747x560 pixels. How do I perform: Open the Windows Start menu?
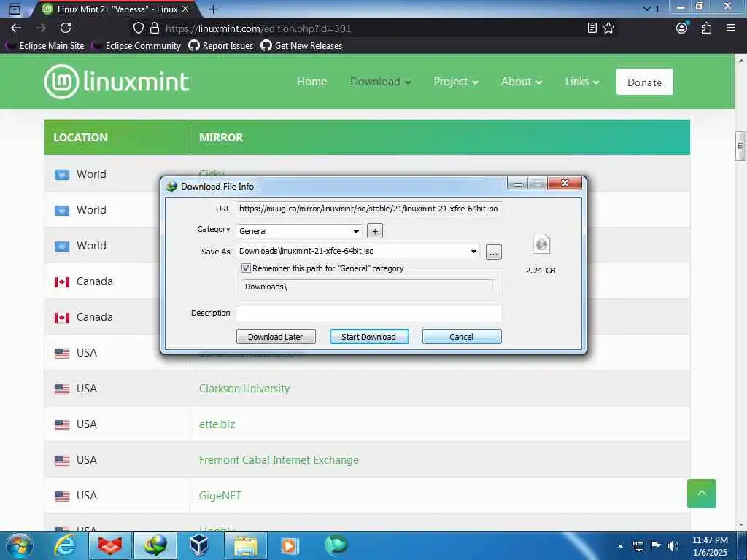(19, 545)
